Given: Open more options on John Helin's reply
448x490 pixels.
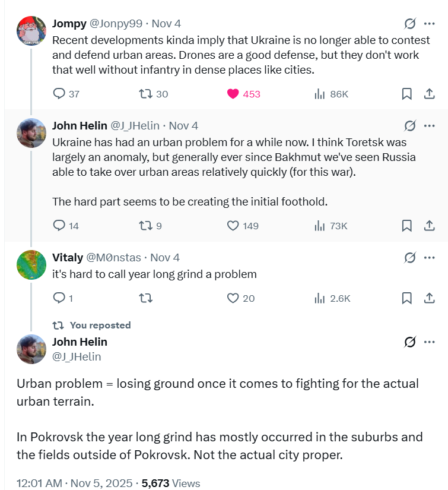Looking at the screenshot, I should click(x=430, y=126).
